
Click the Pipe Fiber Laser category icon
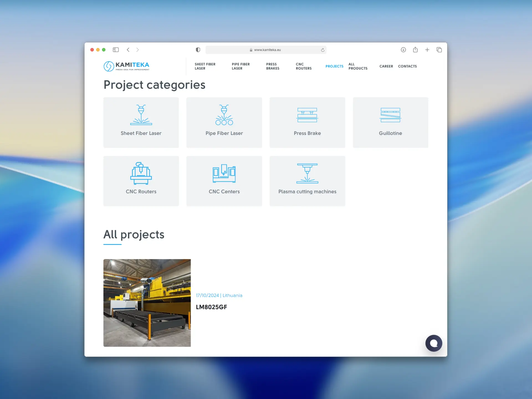tap(224, 115)
